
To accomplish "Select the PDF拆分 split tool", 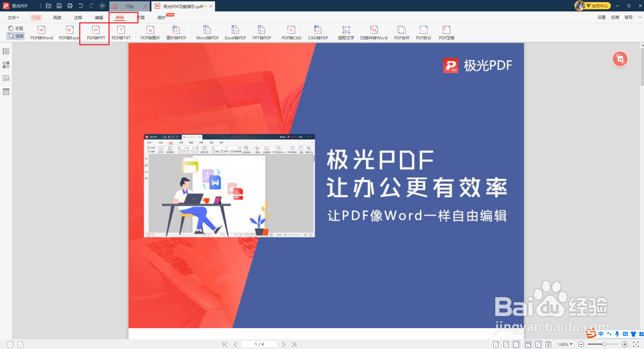I will click(423, 33).
